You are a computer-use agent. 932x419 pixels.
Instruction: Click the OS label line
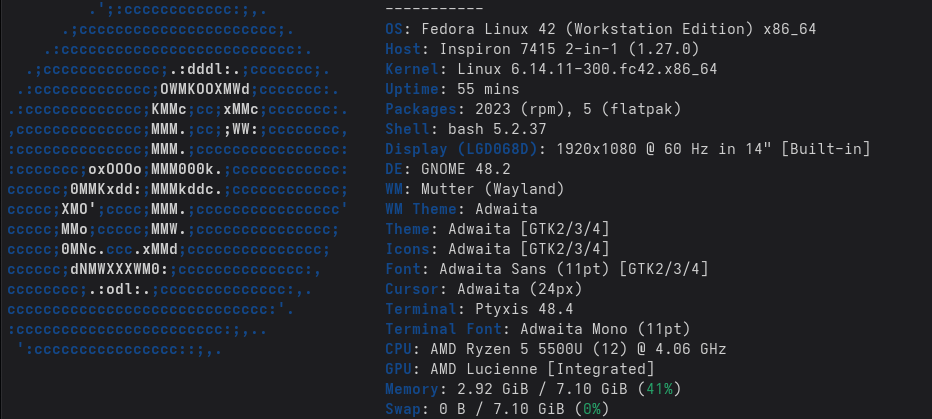(601, 29)
